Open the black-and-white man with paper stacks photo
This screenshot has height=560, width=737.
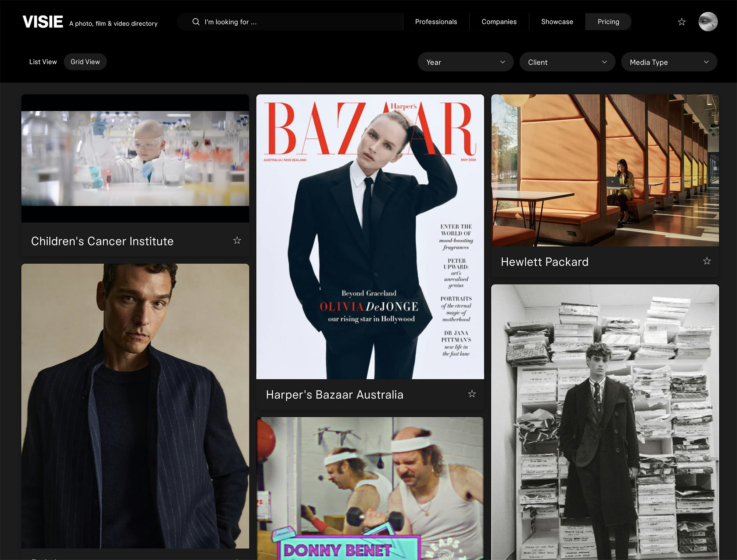(605, 422)
